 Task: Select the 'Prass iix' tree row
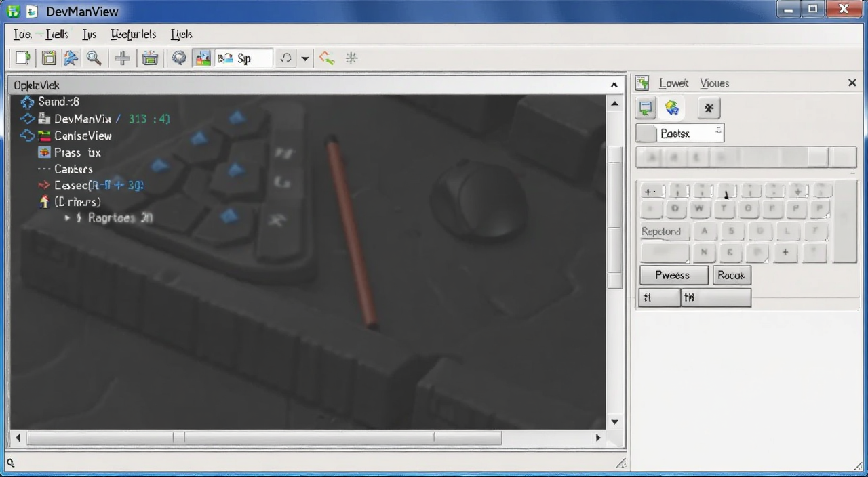click(x=77, y=152)
